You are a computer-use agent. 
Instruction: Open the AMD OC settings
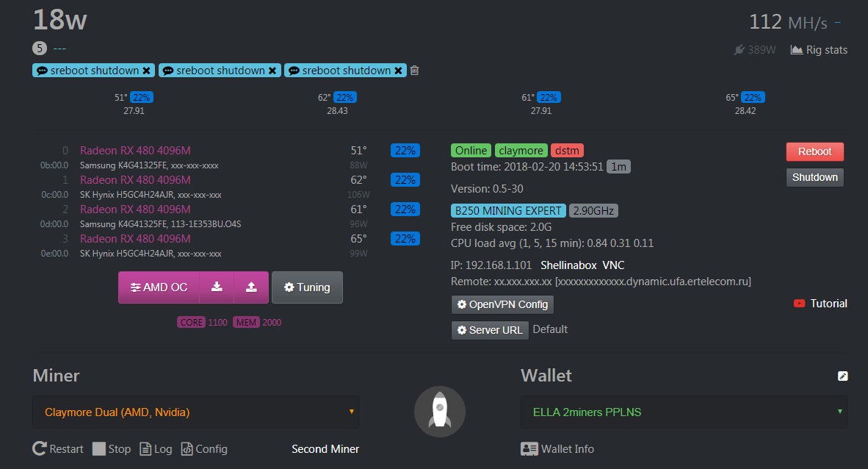(159, 287)
